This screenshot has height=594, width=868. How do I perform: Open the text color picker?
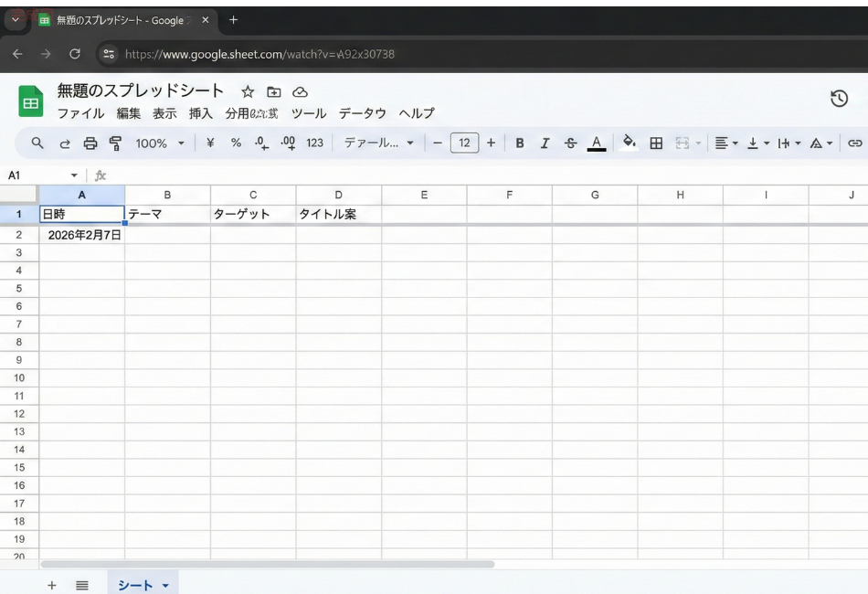(596, 143)
